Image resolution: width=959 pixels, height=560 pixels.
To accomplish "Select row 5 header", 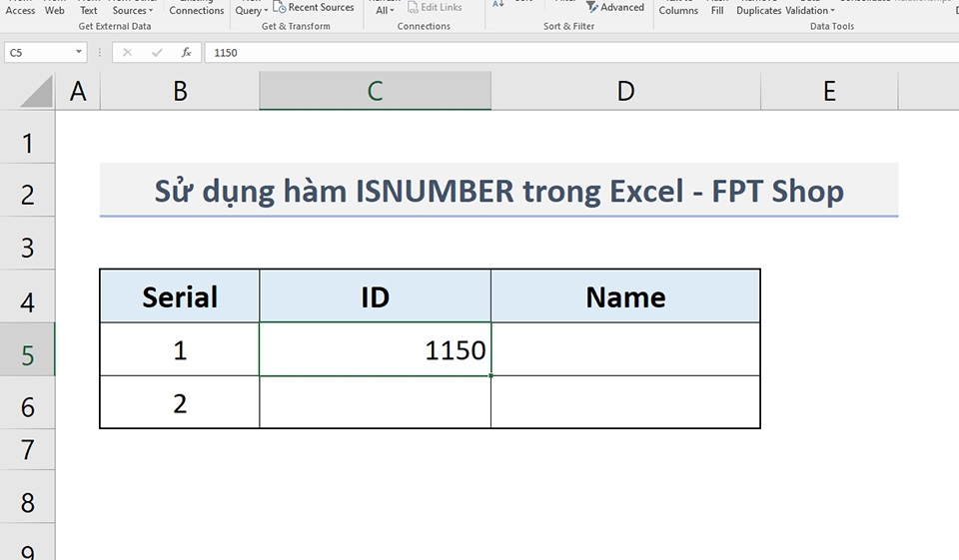I will click(x=28, y=349).
